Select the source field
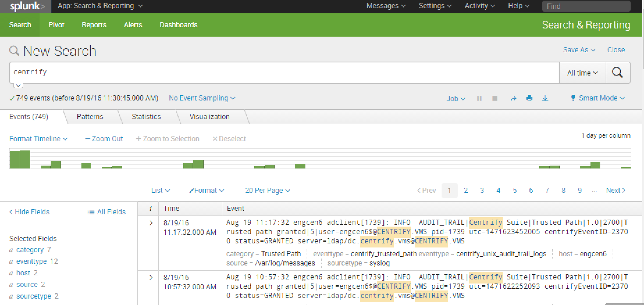The image size is (644, 305). coord(27,285)
